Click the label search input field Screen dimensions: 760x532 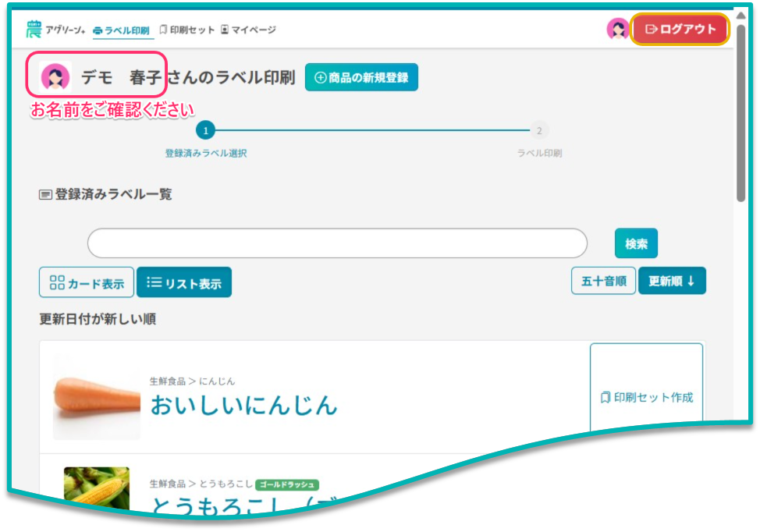pyautogui.click(x=337, y=243)
